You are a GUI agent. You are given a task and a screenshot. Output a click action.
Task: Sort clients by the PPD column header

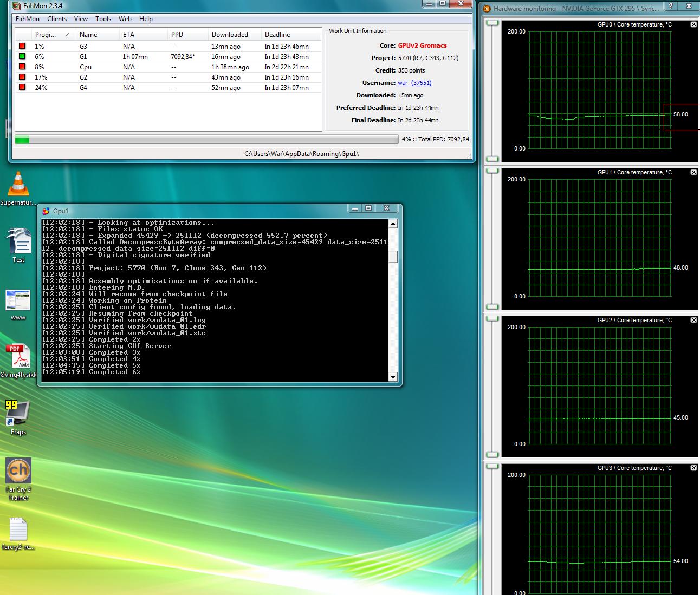(x=187, y=35)
